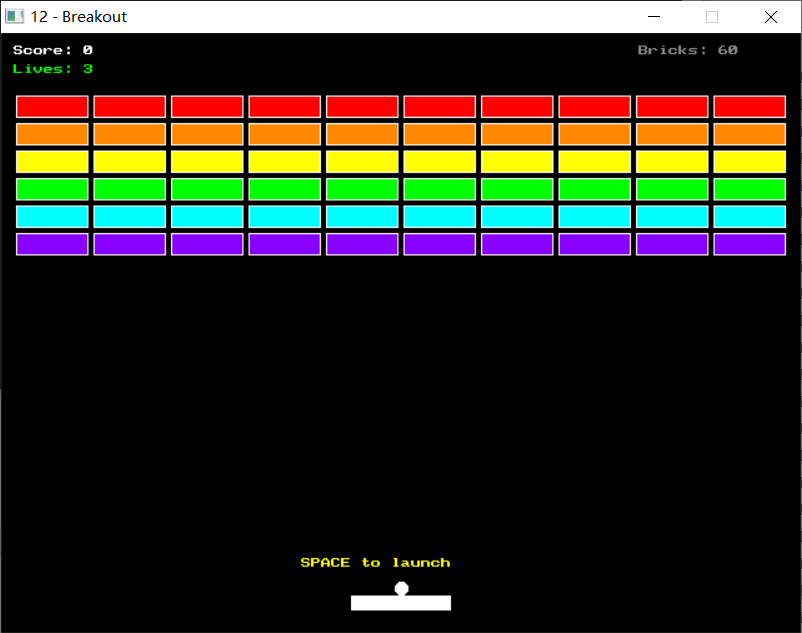802x633 pixels.
Task: Click the Breakout app icon in title bar
Action: [x=14, y=17]
